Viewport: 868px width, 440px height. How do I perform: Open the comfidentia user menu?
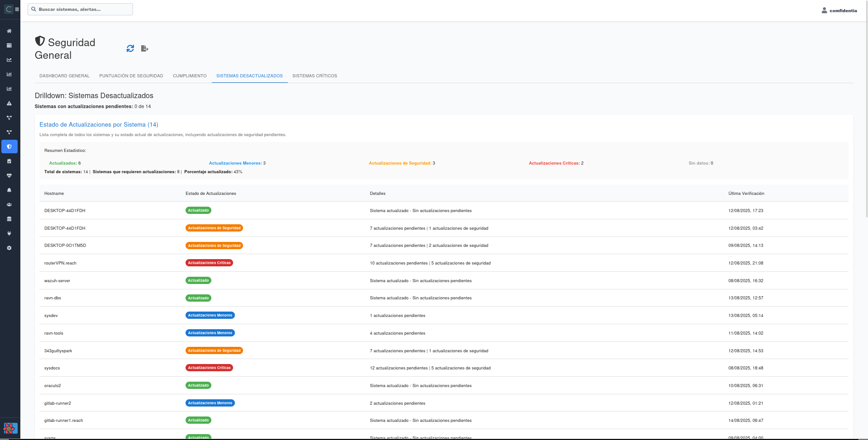[x=839, y=10]
